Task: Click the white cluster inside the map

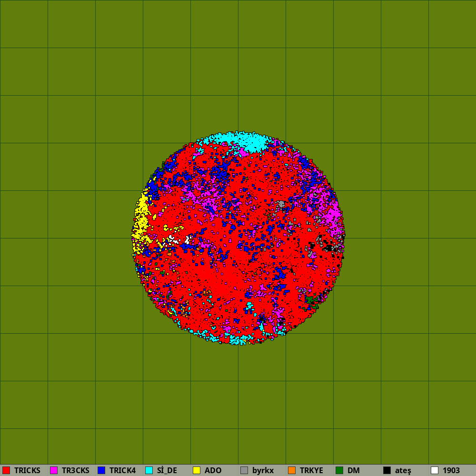Action: (x=179, y=240)
